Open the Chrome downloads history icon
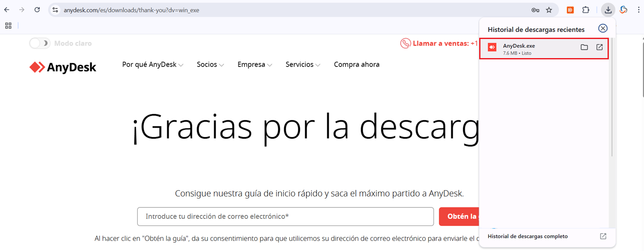 pos(608,9)
